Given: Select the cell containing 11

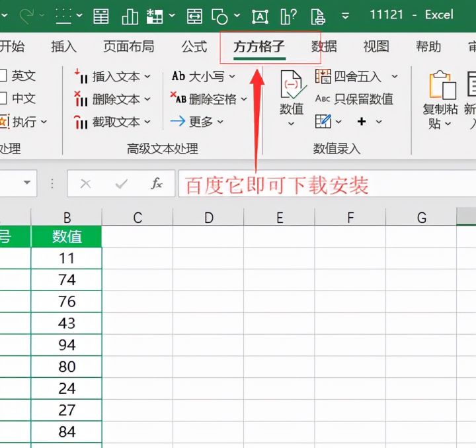Looking at the screenshot, I should pos(67,258).
